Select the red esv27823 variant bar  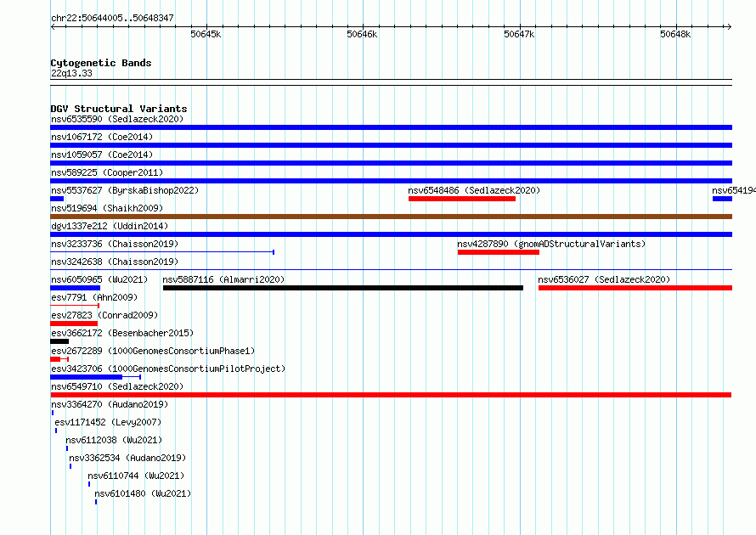pos(74,324)
